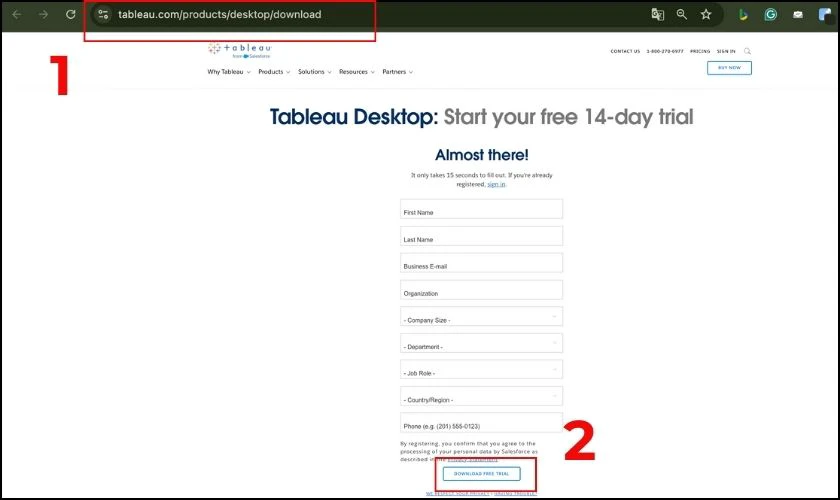840x500 pixels.
Task: Open the site search magnifier icon
Action: click(x=747, y=51)
